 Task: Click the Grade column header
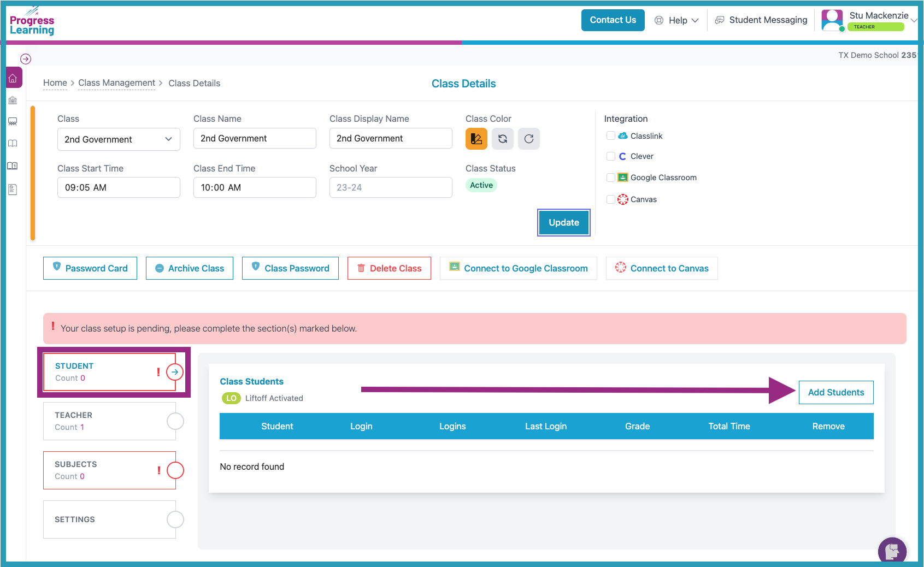pyautogui.click(x=637, y=426)
